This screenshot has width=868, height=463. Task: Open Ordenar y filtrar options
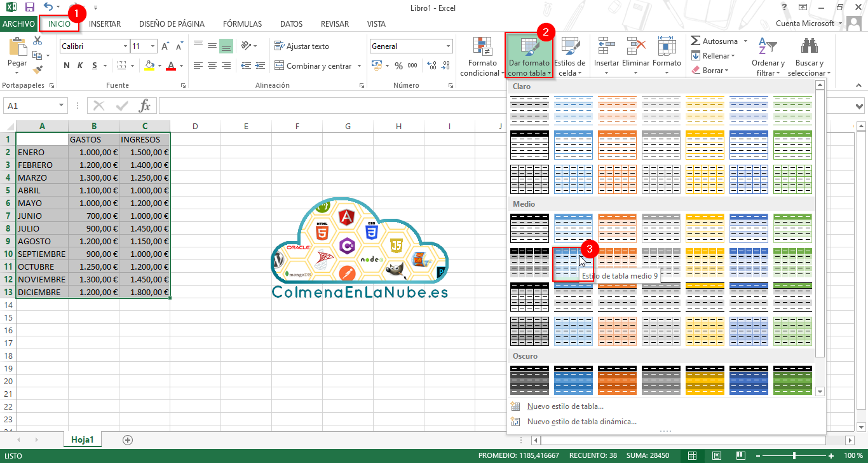click(x=768, y=57)
